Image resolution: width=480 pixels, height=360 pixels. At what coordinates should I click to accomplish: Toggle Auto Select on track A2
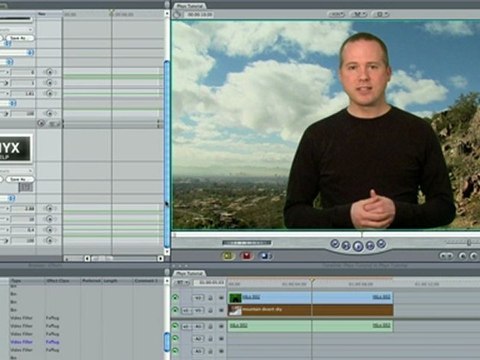221,339
